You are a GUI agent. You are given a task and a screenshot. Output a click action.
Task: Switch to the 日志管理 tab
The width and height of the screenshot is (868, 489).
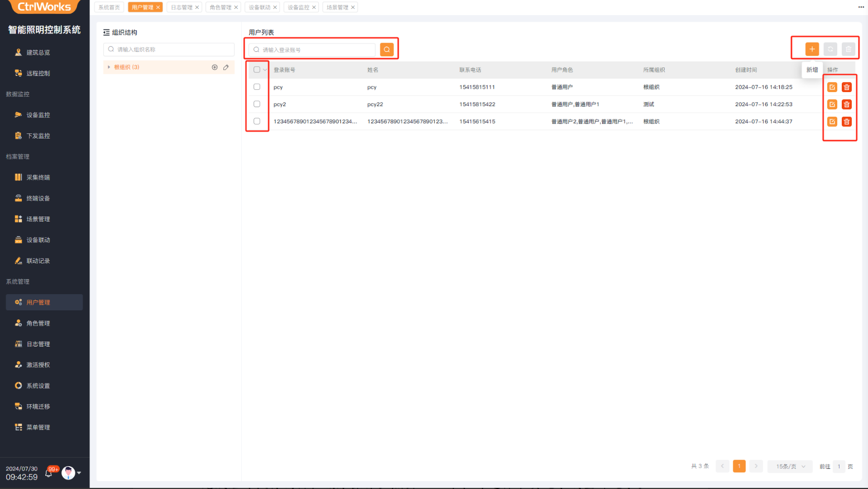182,7
